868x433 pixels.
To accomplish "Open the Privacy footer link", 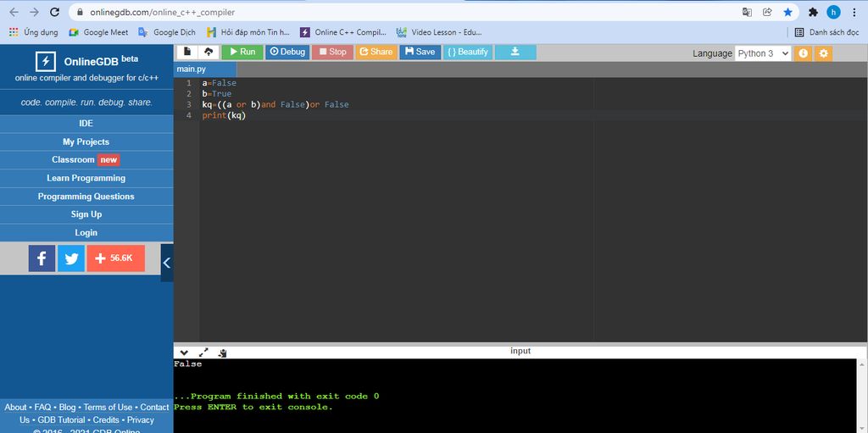I will coord(141,419).
